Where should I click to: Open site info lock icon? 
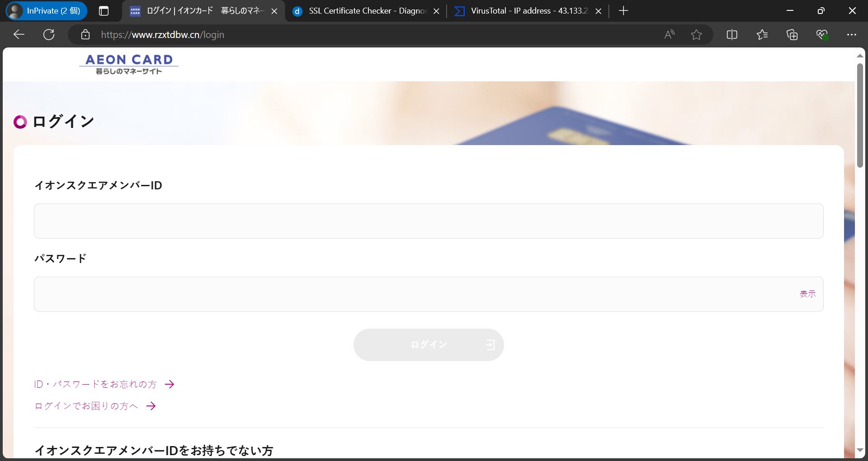[85, 34]
